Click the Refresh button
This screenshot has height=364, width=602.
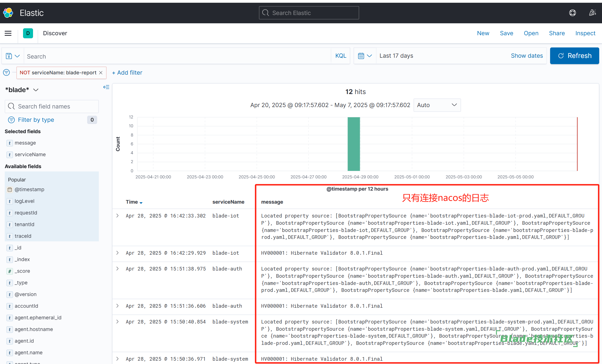pos(574,56)
